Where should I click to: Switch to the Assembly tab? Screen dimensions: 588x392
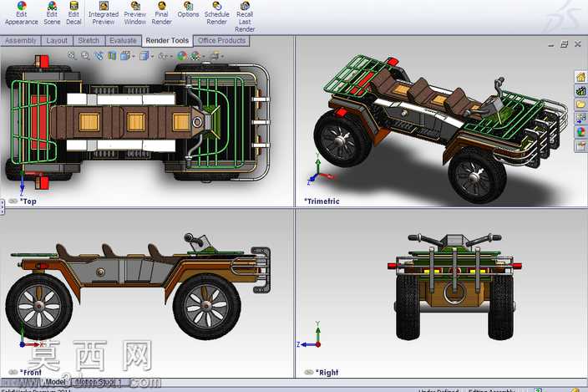(21, 40)
